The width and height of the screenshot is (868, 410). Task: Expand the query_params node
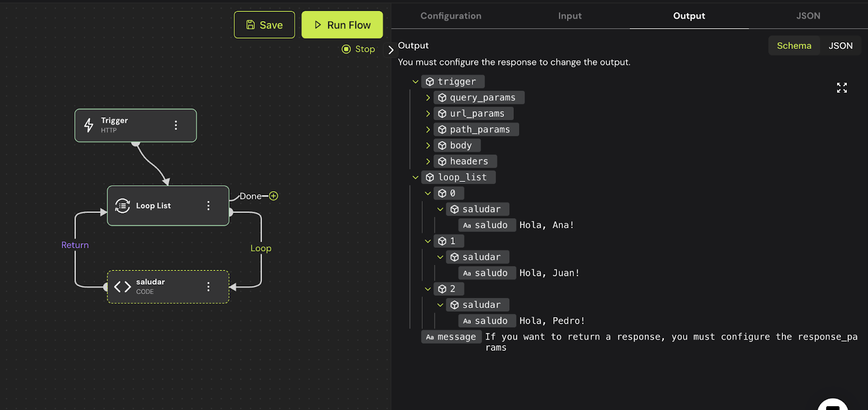(x=428, y=98)
